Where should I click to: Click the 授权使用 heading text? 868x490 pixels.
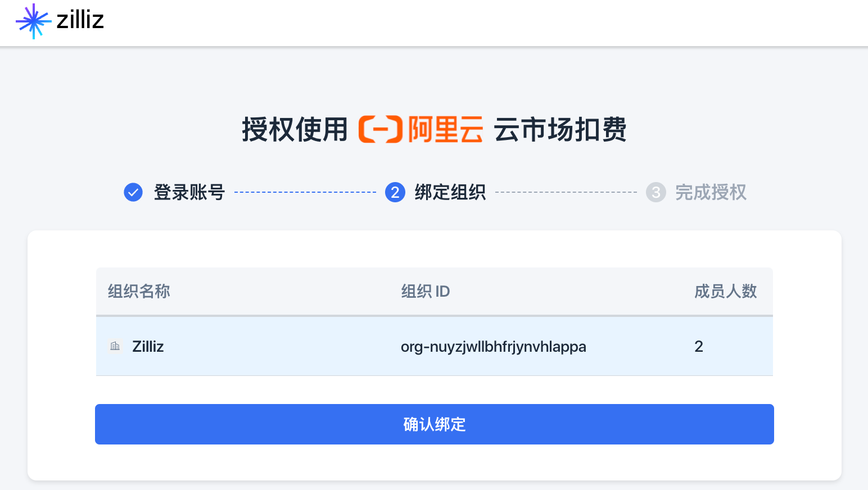point(295,129)
